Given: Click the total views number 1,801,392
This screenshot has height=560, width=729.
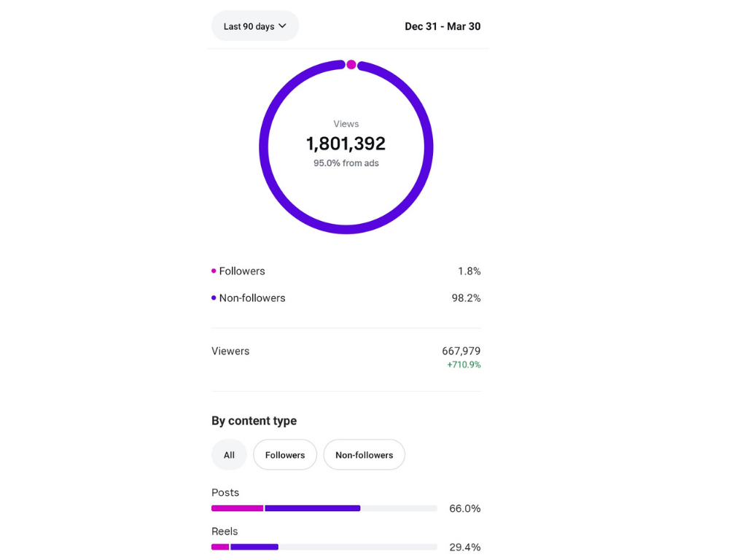Looking at the screenshot, I should tap(346, 144).
